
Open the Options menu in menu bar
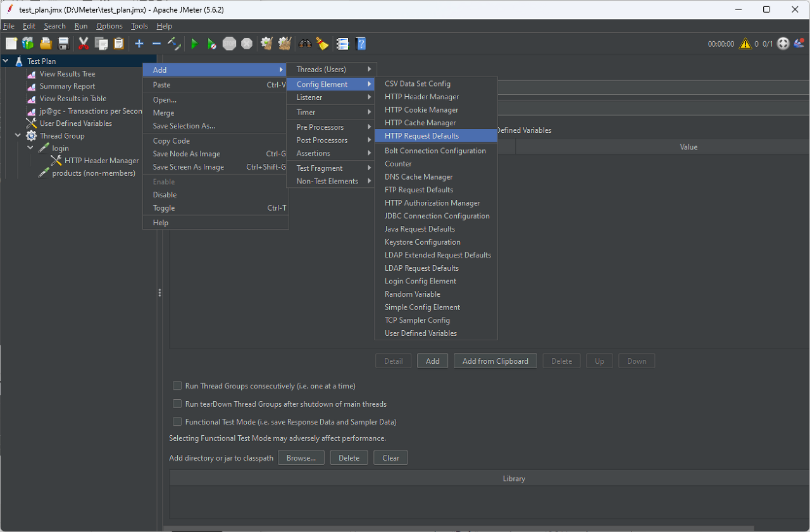coord(109,26)
